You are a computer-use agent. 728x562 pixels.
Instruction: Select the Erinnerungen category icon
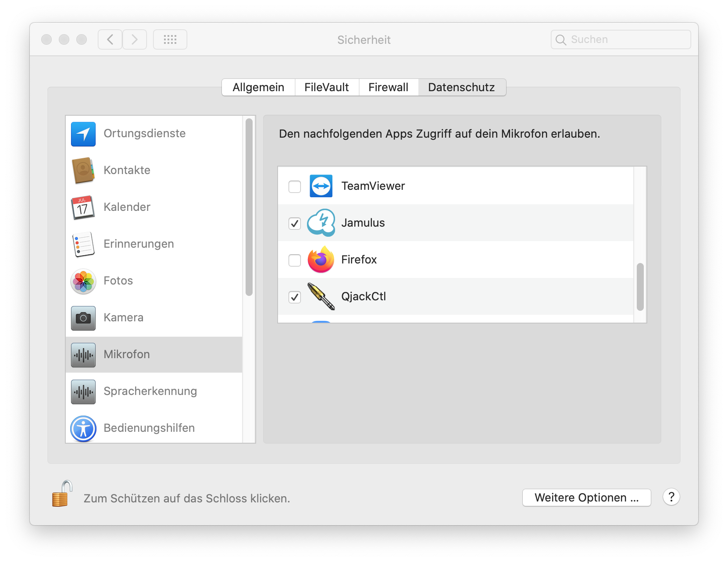click(x=83, y=244)
